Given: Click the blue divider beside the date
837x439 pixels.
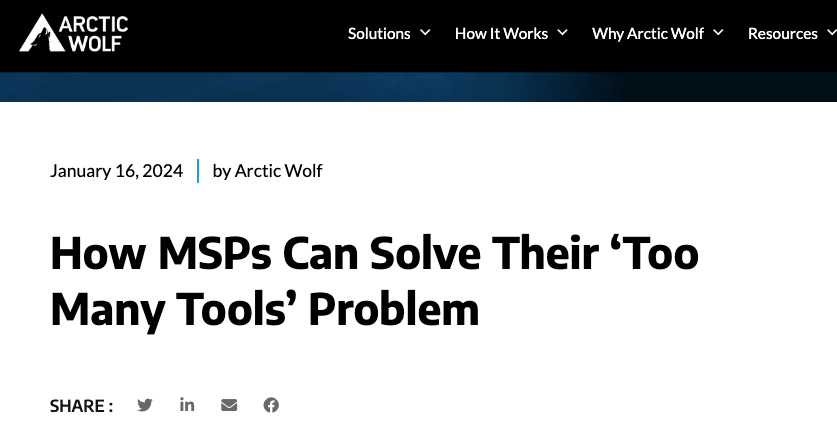Looking at the screenshot, I should (198, 171).
